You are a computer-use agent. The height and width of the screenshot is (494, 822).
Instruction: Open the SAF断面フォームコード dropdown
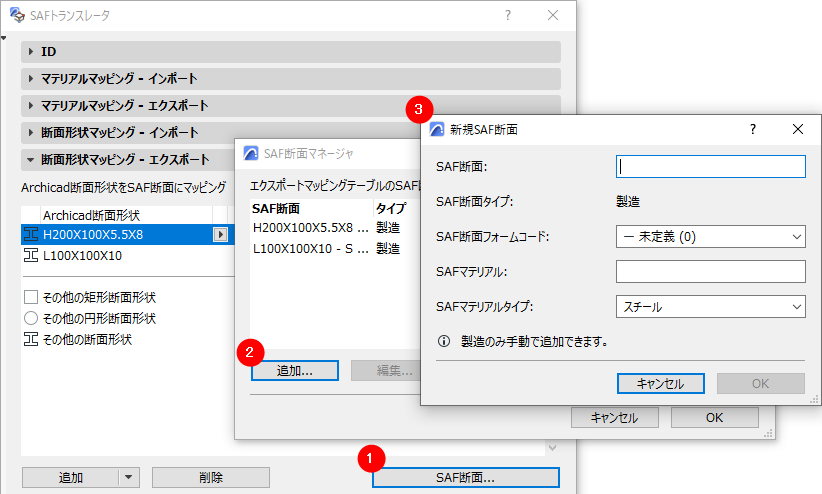pyautogui.click(x=710, y=237)
